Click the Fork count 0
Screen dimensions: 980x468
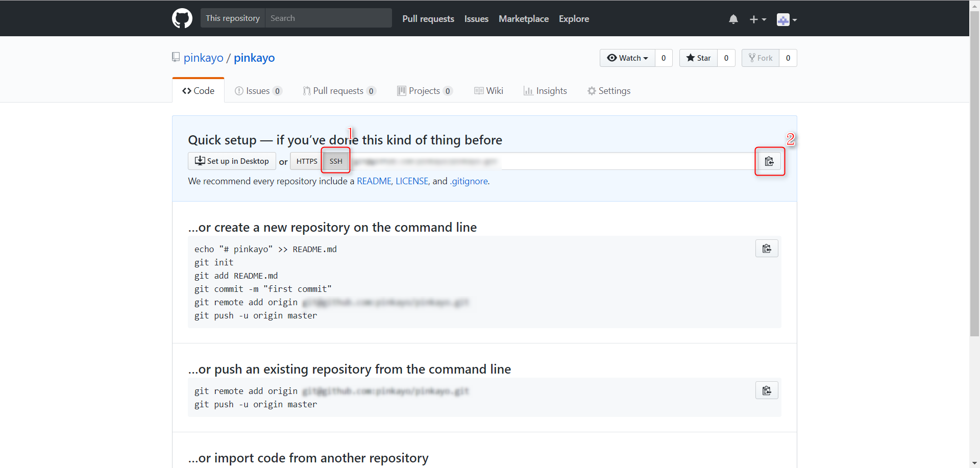pos(788,58)
